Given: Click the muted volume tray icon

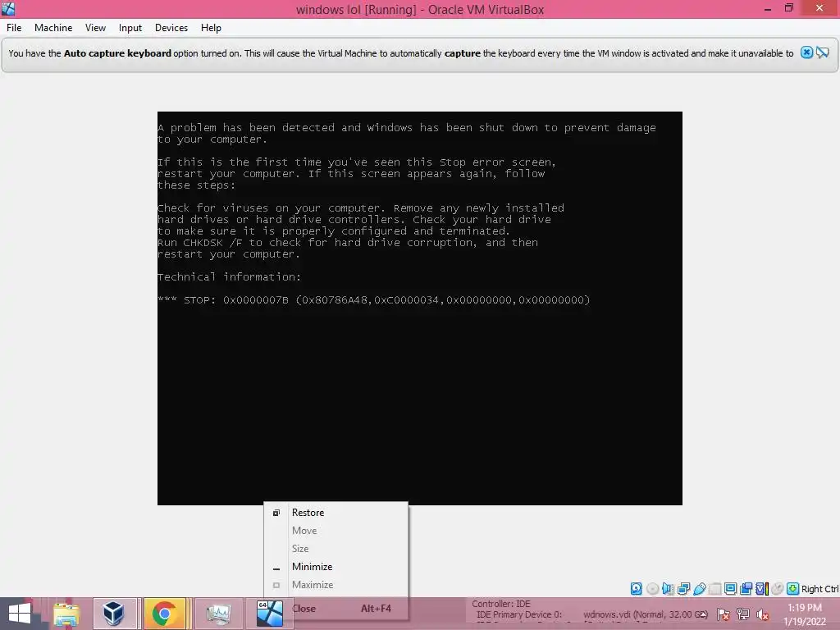Looking at the screenshot, I should pos(762,614).
